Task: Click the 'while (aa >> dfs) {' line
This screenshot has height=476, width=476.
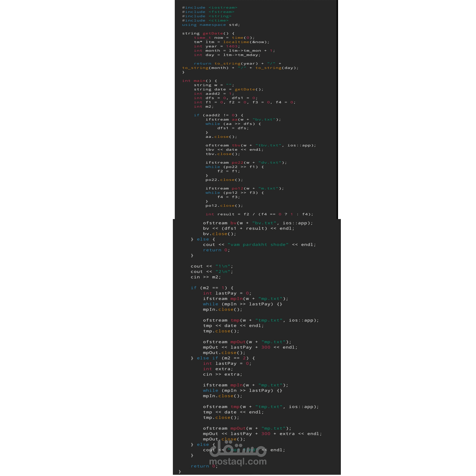Action: point(233,124)
